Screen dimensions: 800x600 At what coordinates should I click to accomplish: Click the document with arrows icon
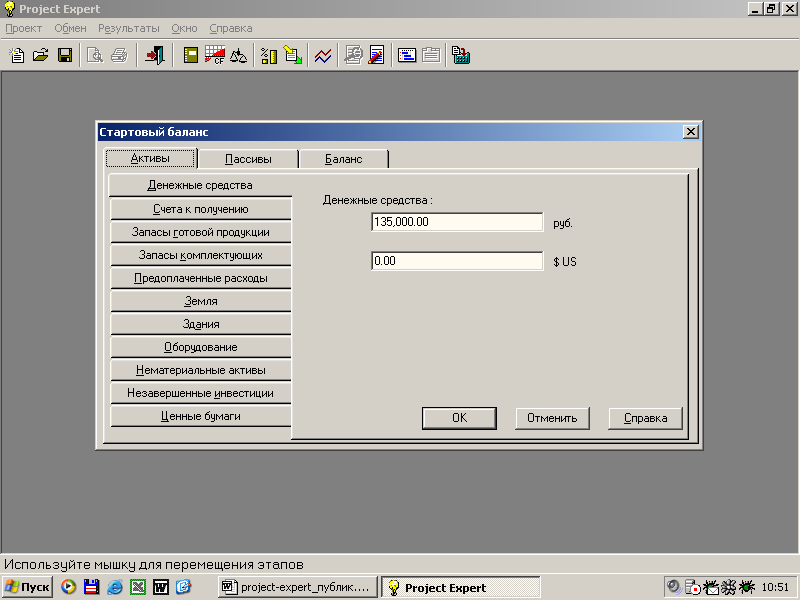click(x=293, y=55)
